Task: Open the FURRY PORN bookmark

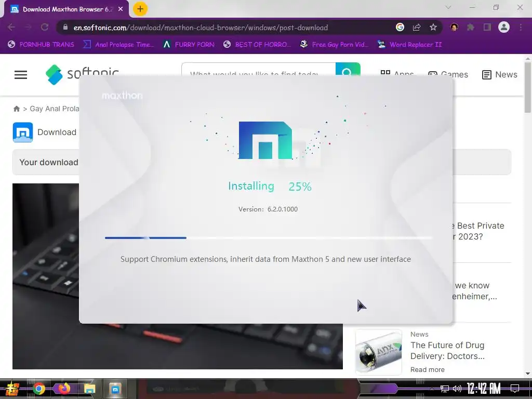Action: click(x=189, y=45)
